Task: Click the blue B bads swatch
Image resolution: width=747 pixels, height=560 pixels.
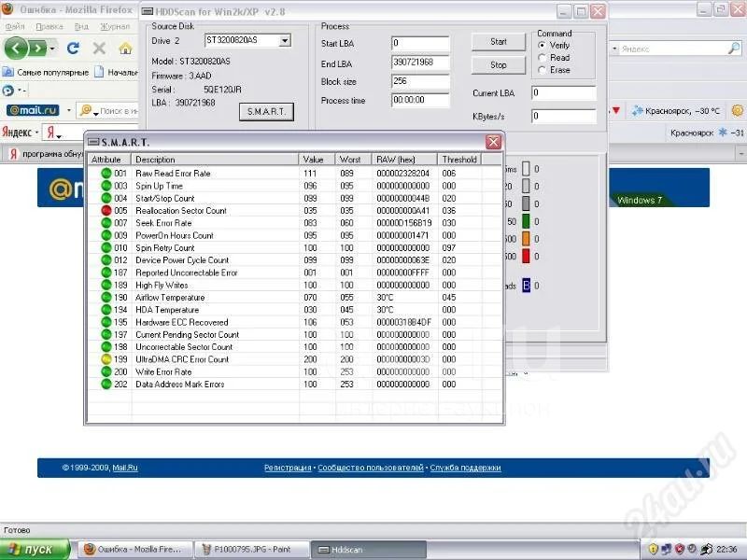Action: click(526, 286)
